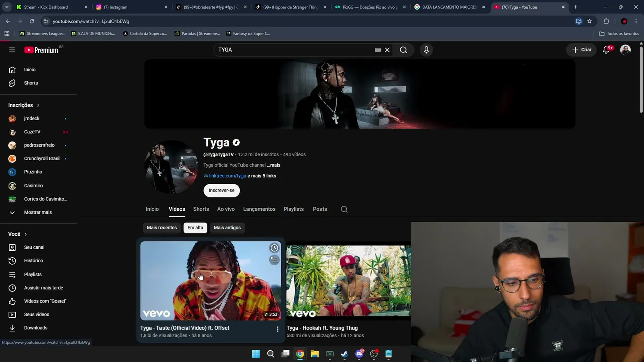
Task: Switch to the Shorts channel tab
Action: pos(201,209)
